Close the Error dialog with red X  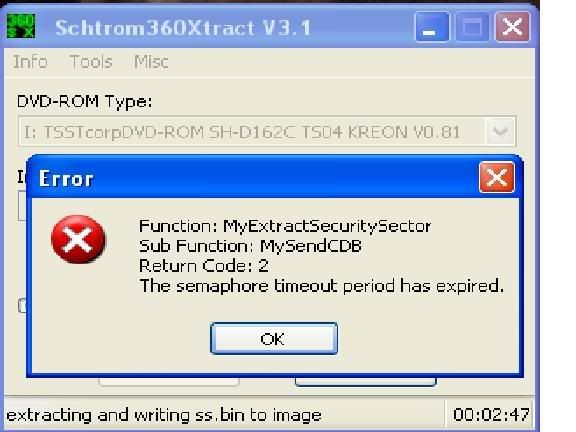(497, 177)
